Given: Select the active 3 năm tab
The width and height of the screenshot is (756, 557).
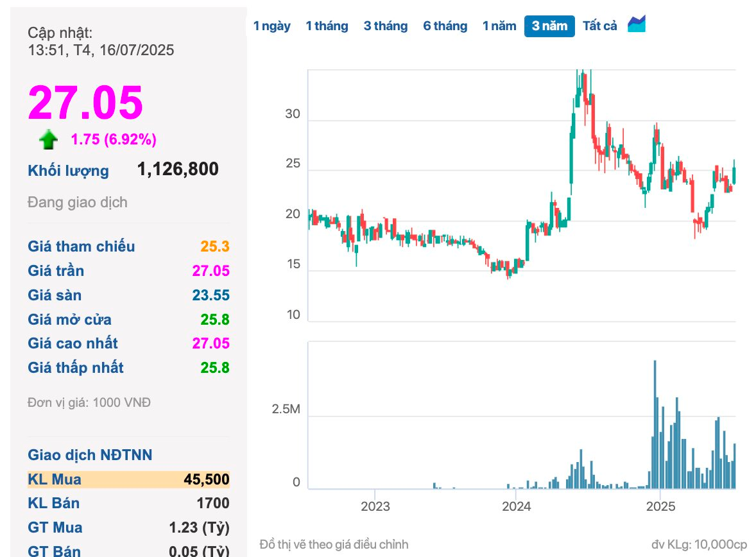Looking at the screenshot, I should click(x=549, y=26).
